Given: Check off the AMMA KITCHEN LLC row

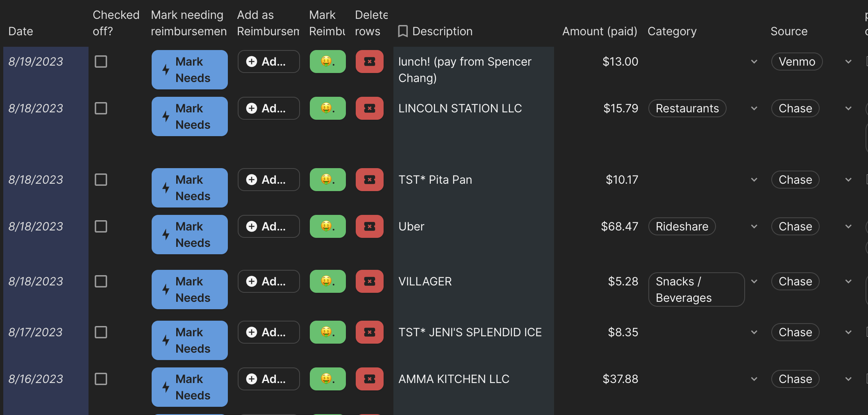Looking at the screenshot, I should (101, 379).
